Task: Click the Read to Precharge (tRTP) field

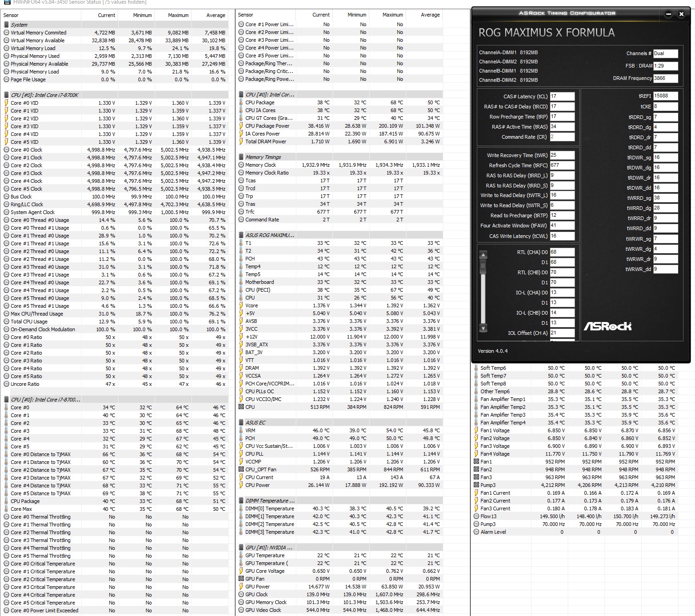Action: (562, 215)
